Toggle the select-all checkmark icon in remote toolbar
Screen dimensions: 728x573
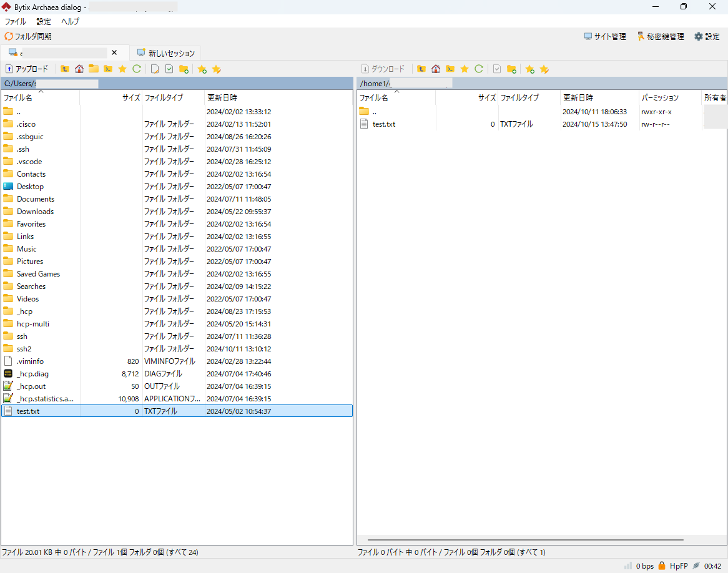coord(497,69)
